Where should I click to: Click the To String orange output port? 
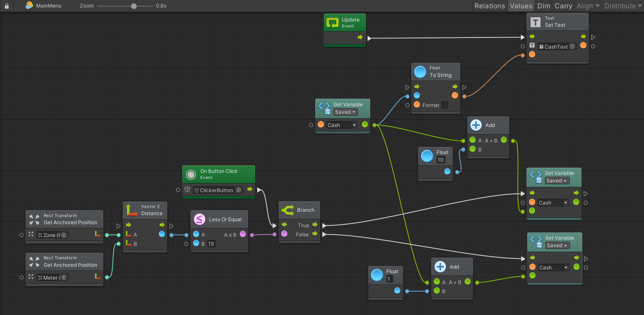pyautogui.click(x=455, y=95)
